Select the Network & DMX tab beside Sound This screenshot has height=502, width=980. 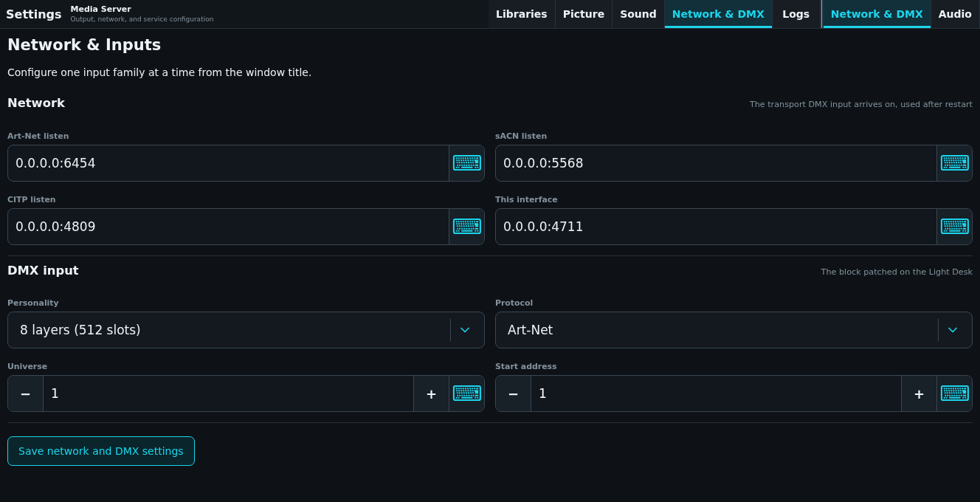pyautogui.click(x=718, y=14)
